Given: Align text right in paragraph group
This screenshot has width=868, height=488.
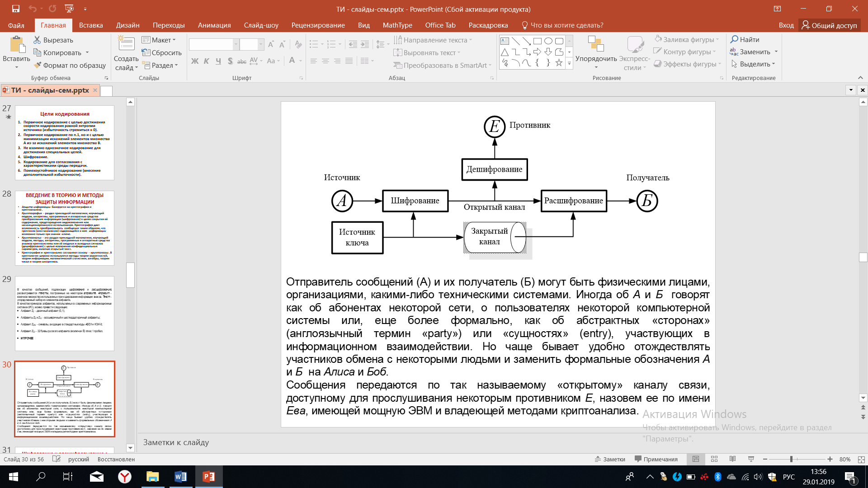Looking at the screenshot, I should point(337,61).
